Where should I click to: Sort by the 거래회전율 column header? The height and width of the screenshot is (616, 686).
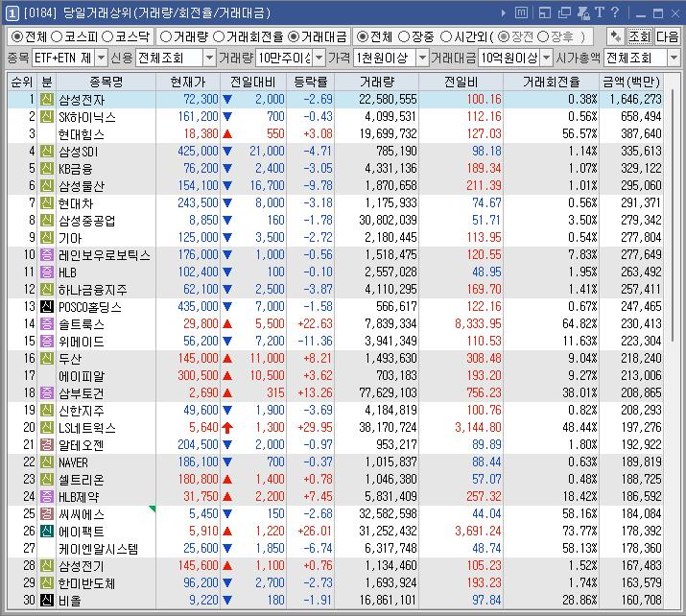click(552, 82)
